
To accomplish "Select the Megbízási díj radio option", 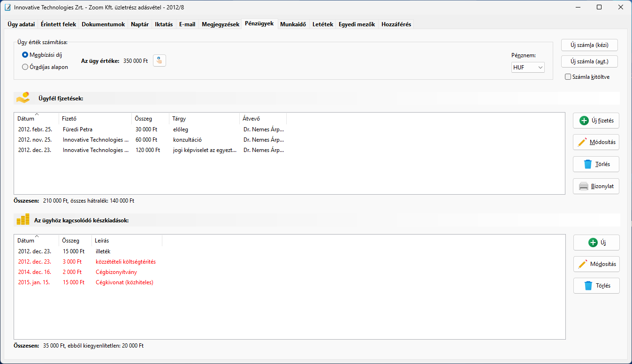I will tap(25, 55).
